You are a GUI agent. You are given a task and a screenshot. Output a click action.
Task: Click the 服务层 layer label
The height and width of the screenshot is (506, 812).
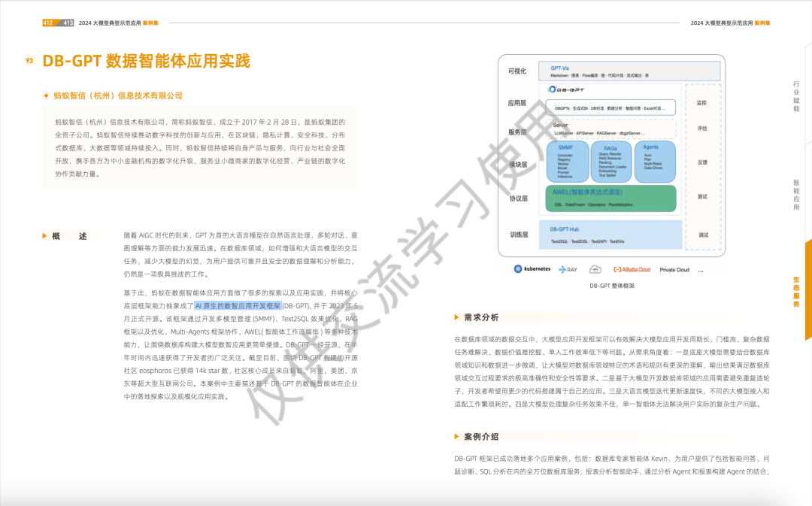(x=517, y=132)
